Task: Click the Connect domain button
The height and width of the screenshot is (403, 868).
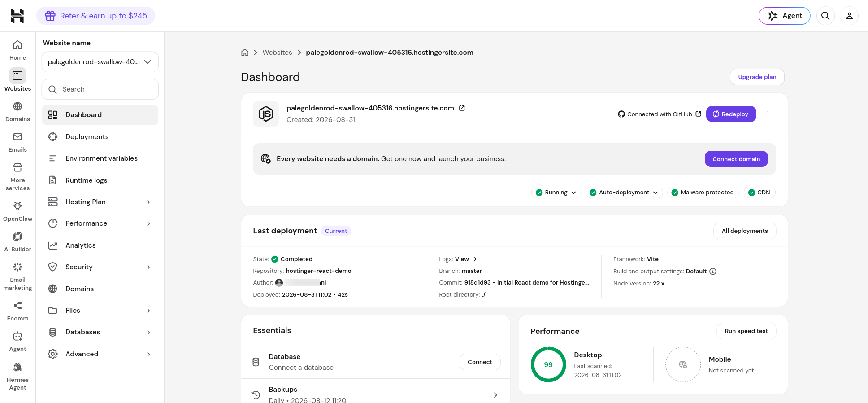Action: [x=736, y=159]
